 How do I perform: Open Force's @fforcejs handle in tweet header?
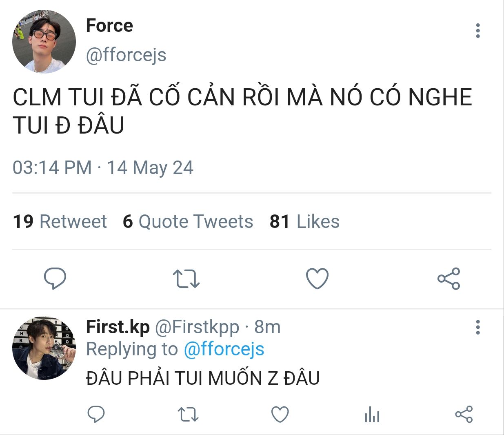click(126, 55)
